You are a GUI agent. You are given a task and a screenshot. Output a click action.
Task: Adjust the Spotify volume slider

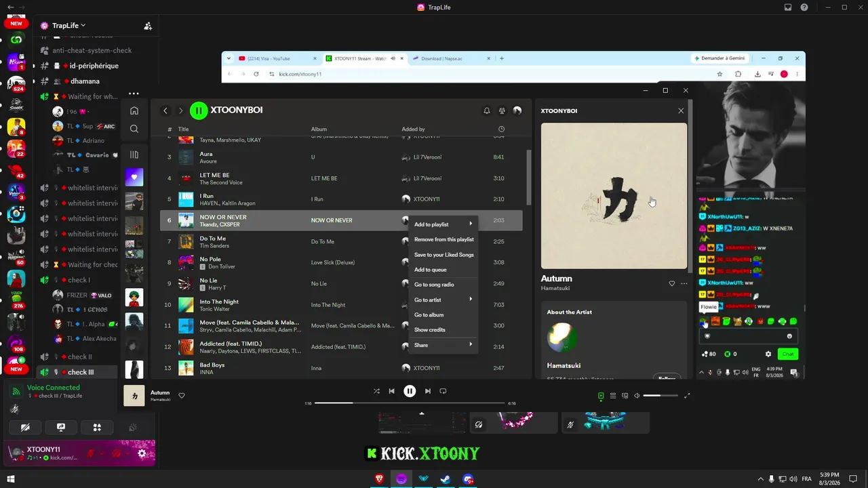click(660, 395)
